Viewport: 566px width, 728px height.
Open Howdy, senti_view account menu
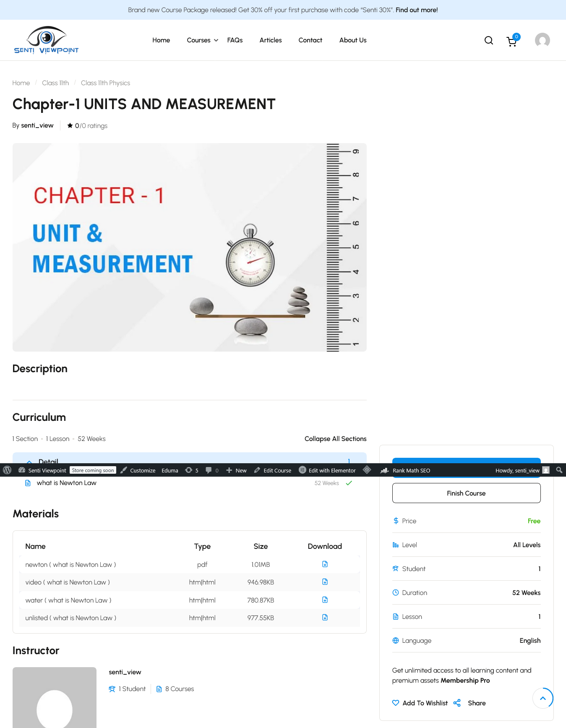[522, 470]
